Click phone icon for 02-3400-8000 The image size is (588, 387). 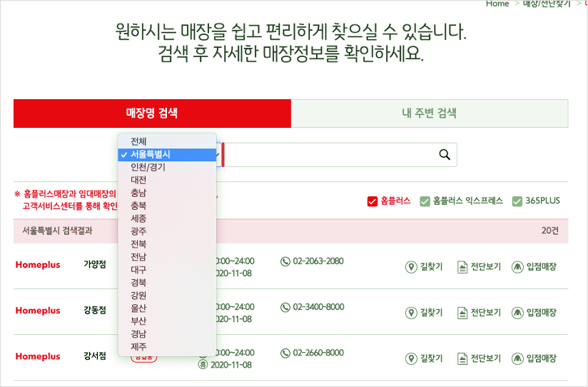tap(285, 307)
